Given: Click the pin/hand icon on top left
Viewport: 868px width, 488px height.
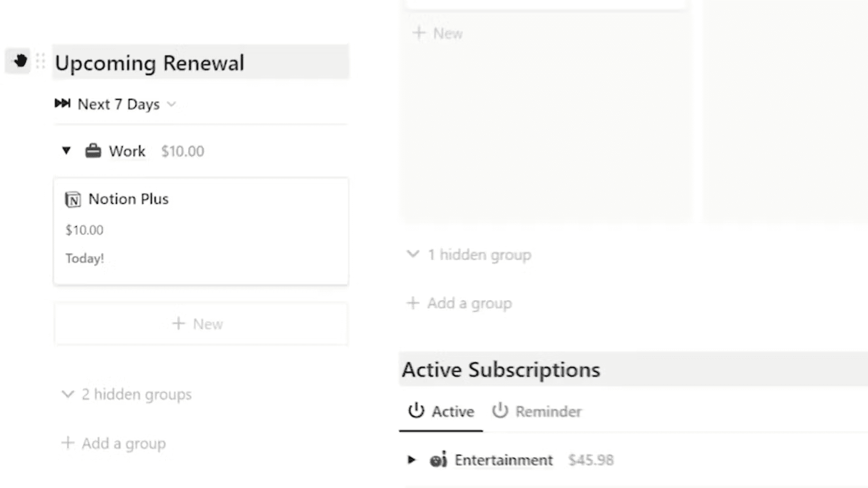Looking at the screenshot, I should (19, 61).
